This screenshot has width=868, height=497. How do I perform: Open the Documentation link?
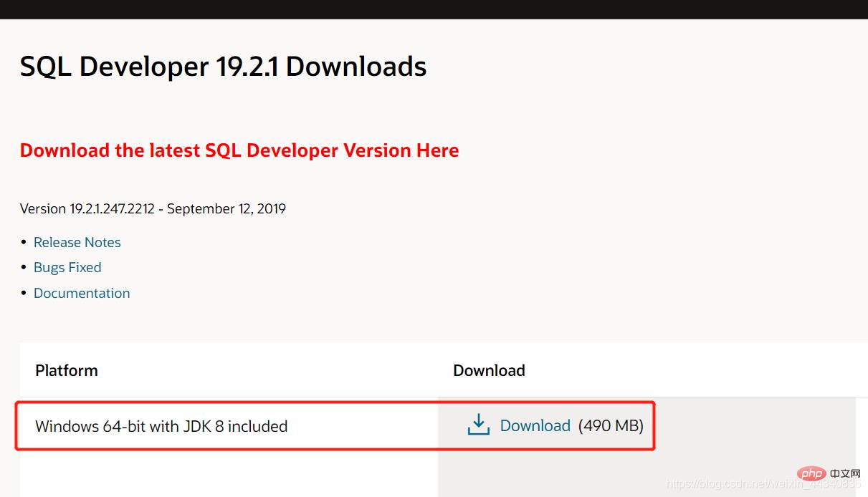click(82, 293)
